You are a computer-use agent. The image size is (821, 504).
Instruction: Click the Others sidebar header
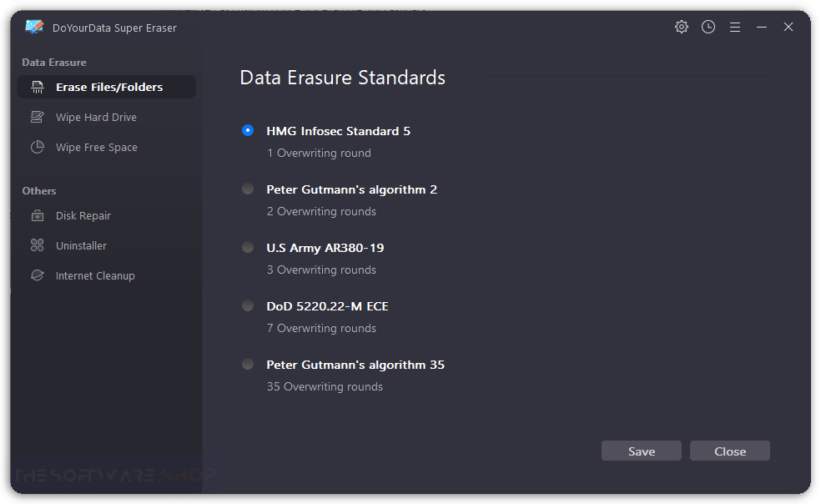[38, 191]
